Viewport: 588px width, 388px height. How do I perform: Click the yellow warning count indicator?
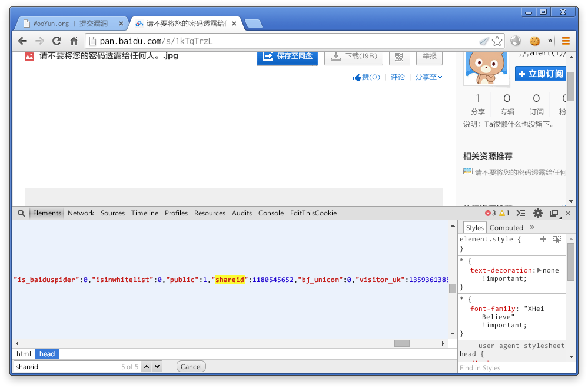click(x=504, y=213)
